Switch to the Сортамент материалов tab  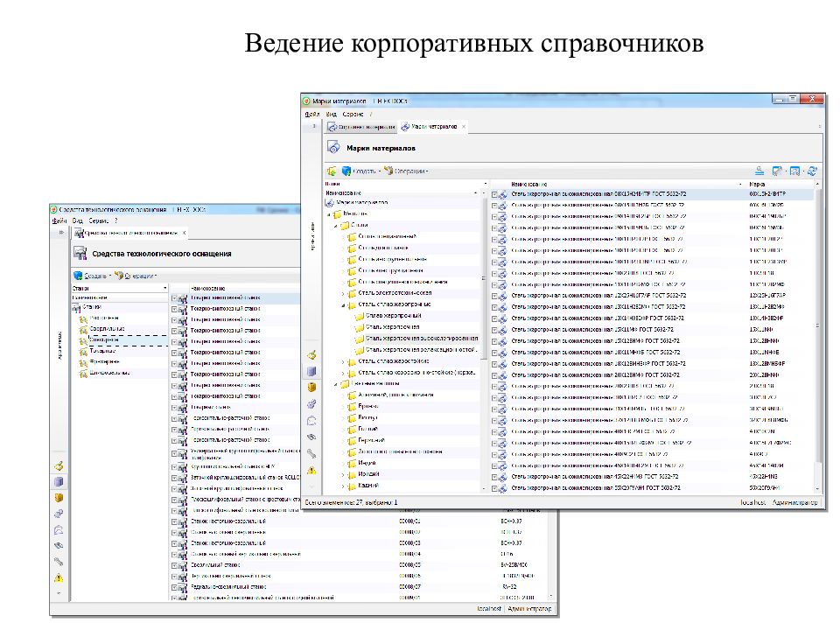(361, 127)
